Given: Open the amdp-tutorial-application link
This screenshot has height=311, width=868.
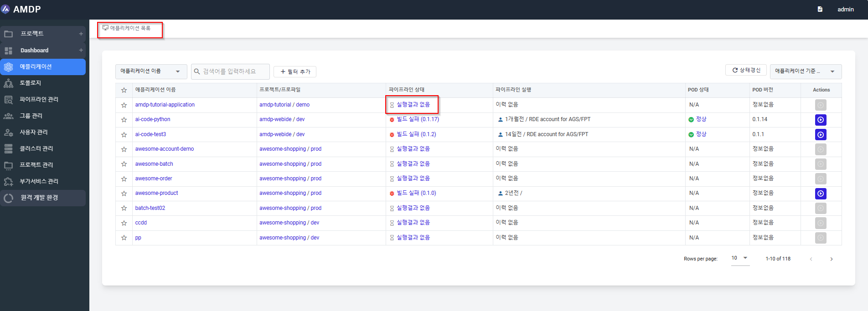Looking at the screenshot, I should click(x=165, y=105).
